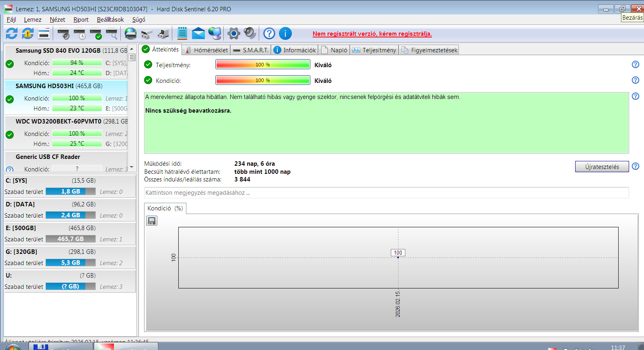Viewport: 644px width, 350px height.
Task: Switch to the Figyelmeztetések tab
Action: click(429, 50)
